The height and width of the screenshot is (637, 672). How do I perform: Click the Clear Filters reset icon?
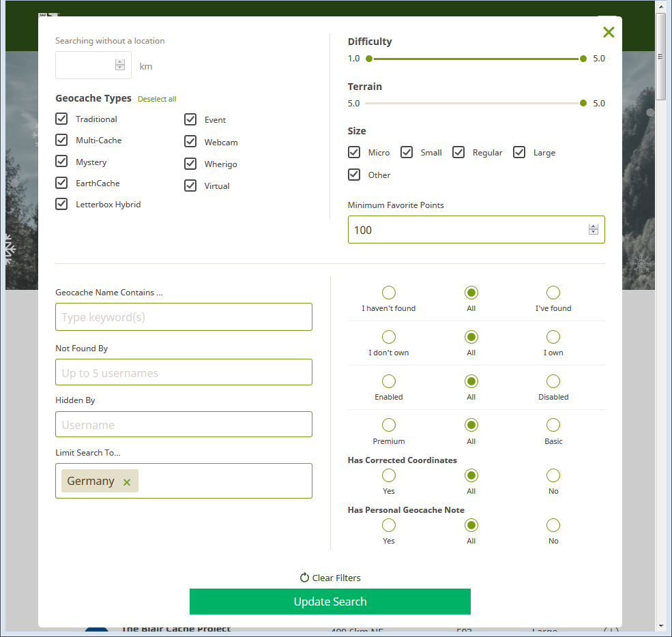pos(304,578)
